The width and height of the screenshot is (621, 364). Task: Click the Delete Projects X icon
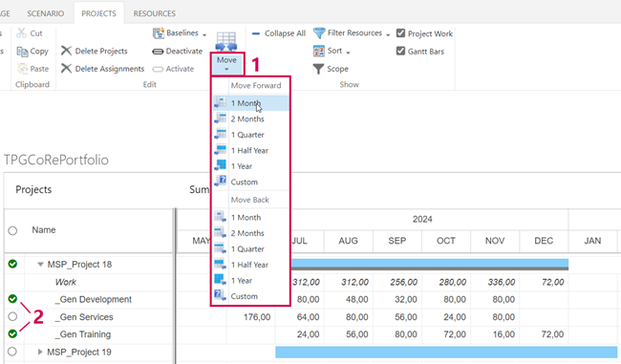pos(66,51)
